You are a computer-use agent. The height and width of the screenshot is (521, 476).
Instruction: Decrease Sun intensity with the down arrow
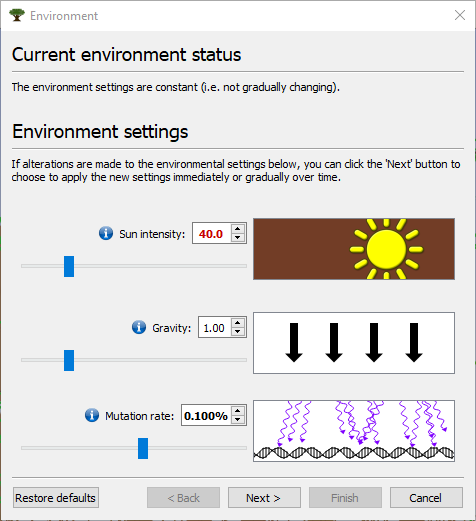[x=238, y=237]
